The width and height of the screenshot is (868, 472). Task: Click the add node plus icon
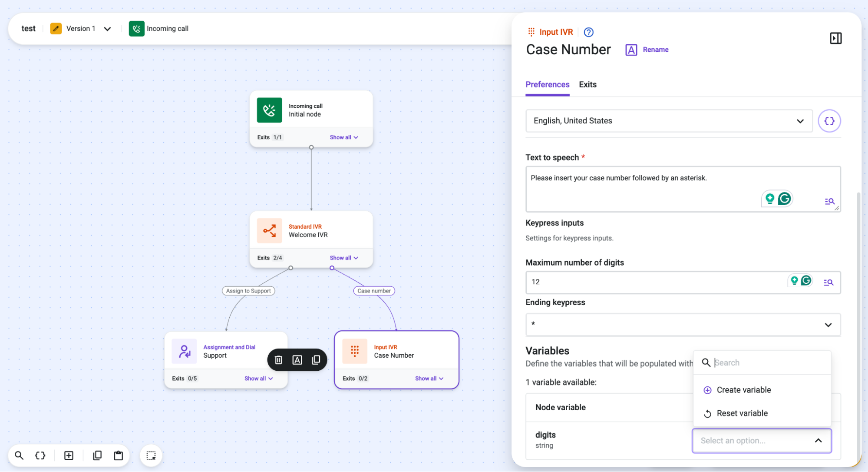pos(69,455)
